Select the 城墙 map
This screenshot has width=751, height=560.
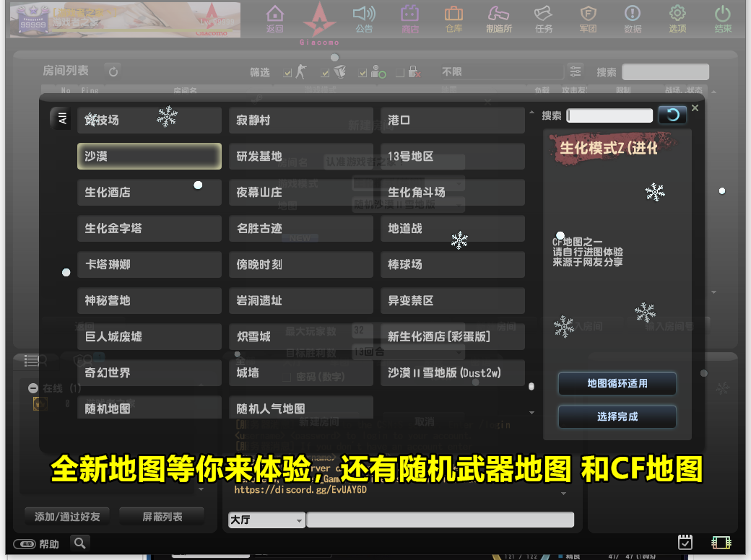click(301, 373)
